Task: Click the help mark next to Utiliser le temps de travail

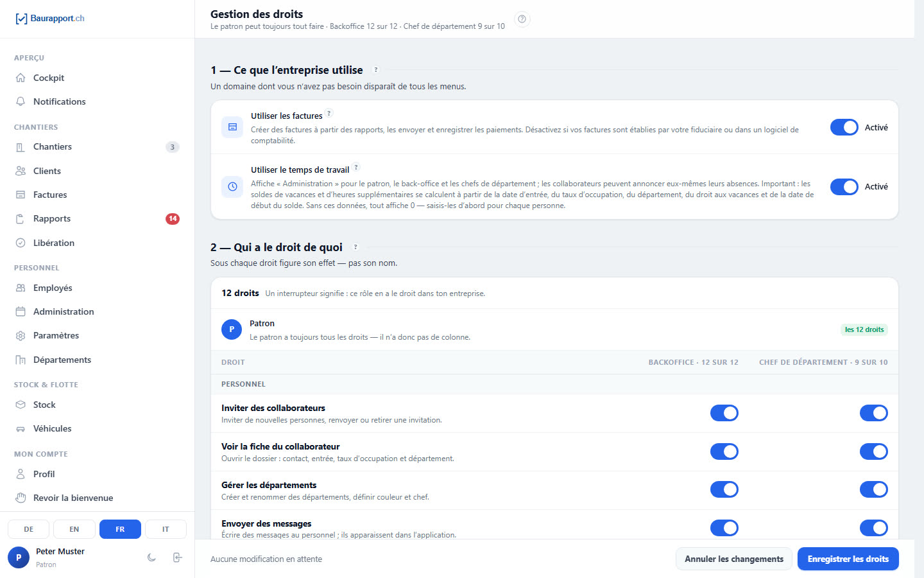Action: [356, 168]
